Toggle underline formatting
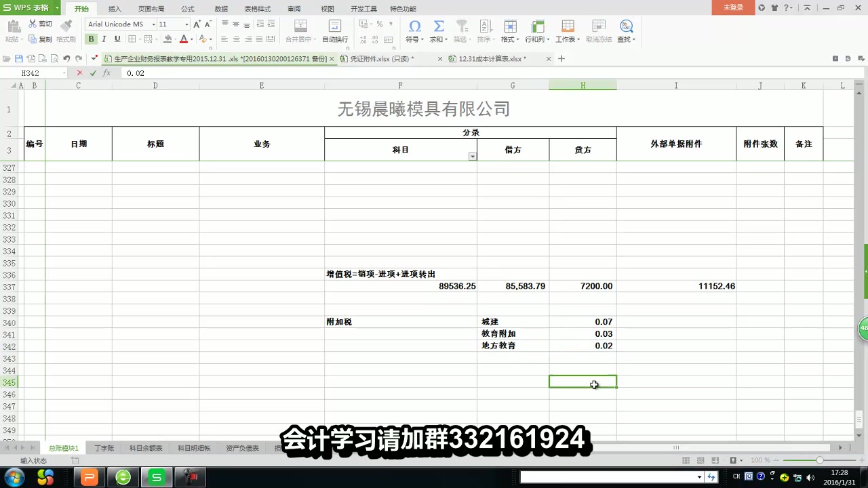This screenshot has width=868, height=488. tap(117, 39)
